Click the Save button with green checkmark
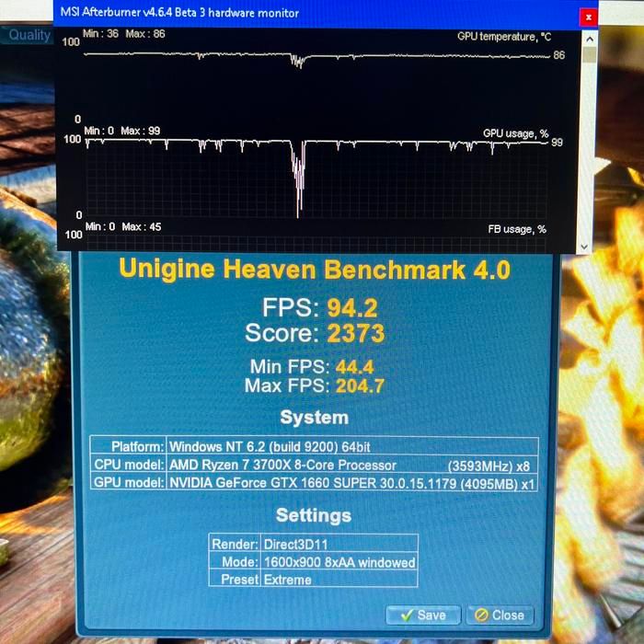Image resolution: width=644 pixels, height=644 pixels. [422, 615]
